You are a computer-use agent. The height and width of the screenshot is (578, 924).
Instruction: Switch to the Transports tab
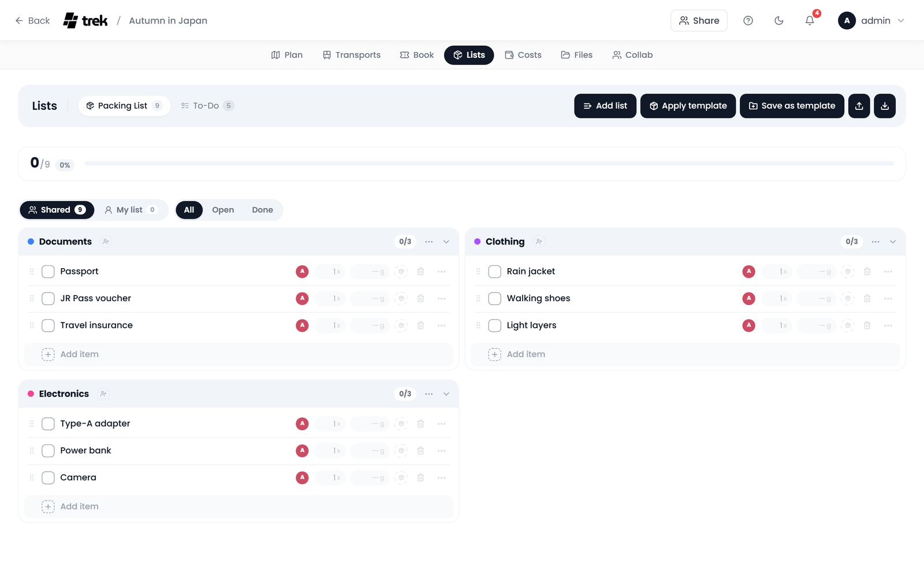[x=351, y=55]
